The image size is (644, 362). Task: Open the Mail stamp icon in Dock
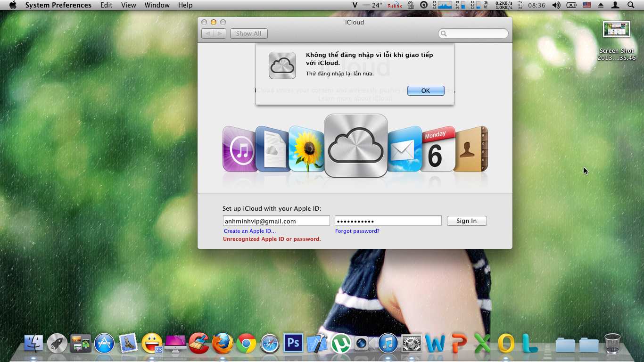128,344
